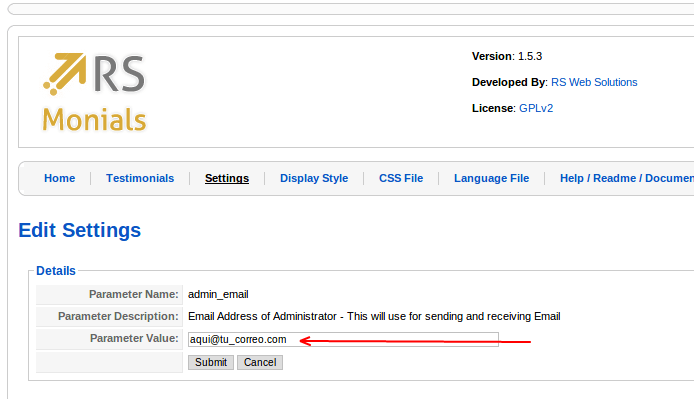Click the Parameter Description label
This screenshot has height=399, width=694.
pos(118,316)
